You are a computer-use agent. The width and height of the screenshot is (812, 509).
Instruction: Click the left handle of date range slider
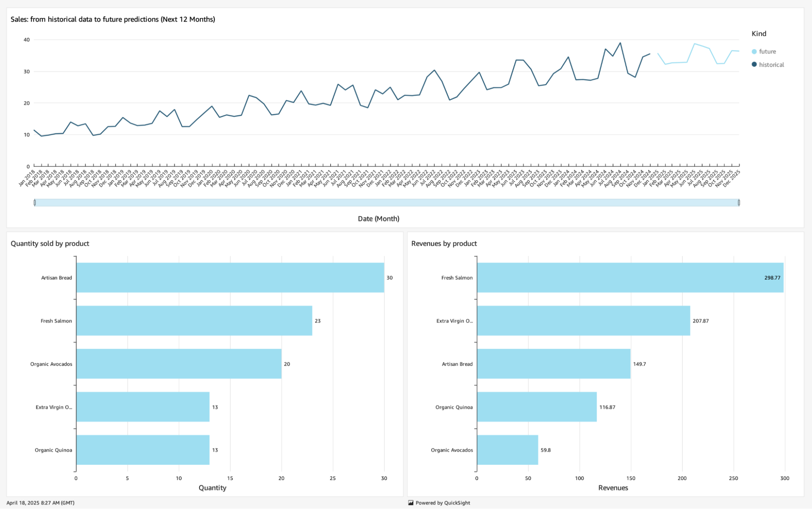pyautogui.click(x=35, y=202)
